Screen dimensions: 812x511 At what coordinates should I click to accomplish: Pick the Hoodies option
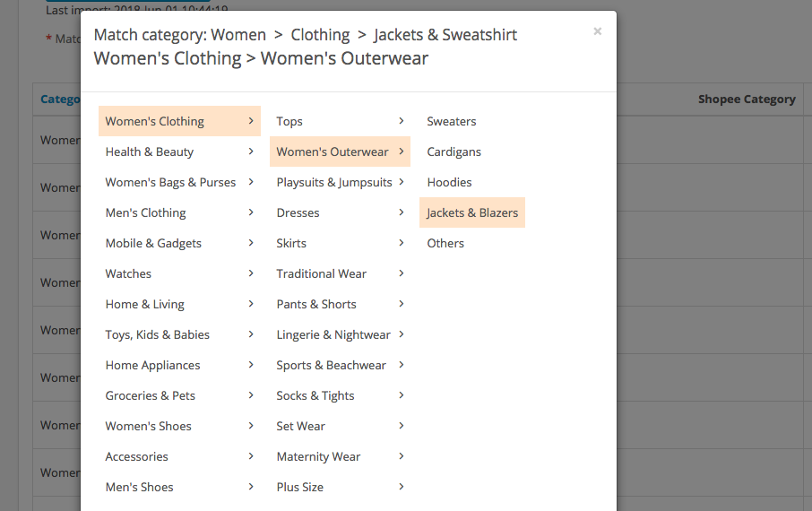pos(449,182)
